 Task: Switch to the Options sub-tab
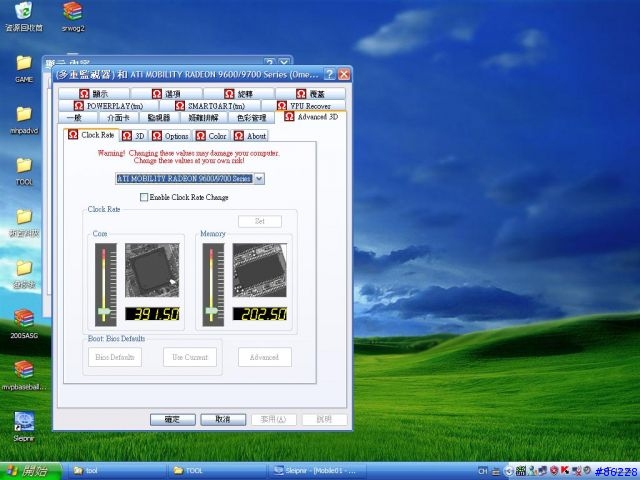tap(171, 136)
